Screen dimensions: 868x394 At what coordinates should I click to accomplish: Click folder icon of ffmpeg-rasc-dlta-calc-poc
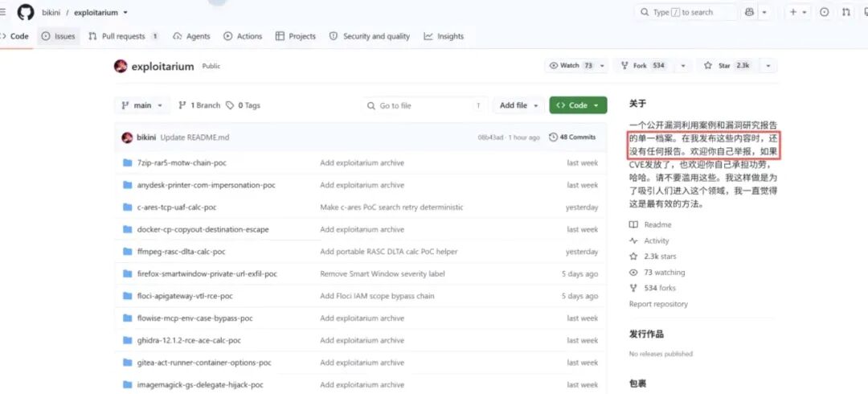(127, 252)
